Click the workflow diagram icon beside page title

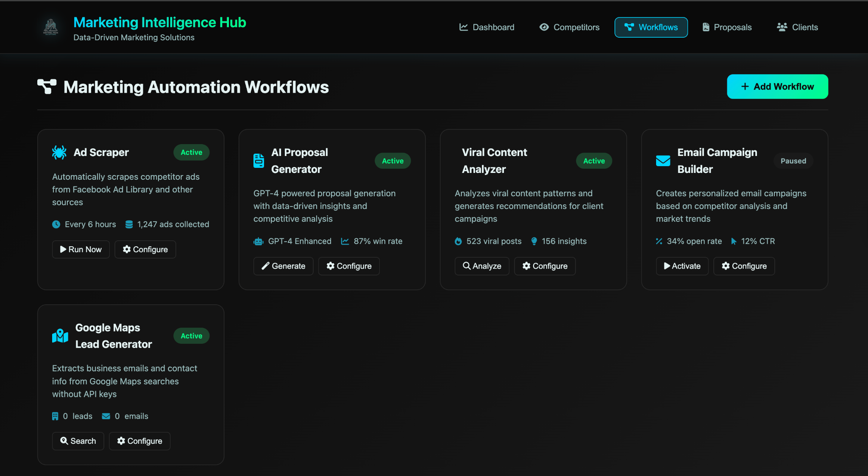pos(47,86)
